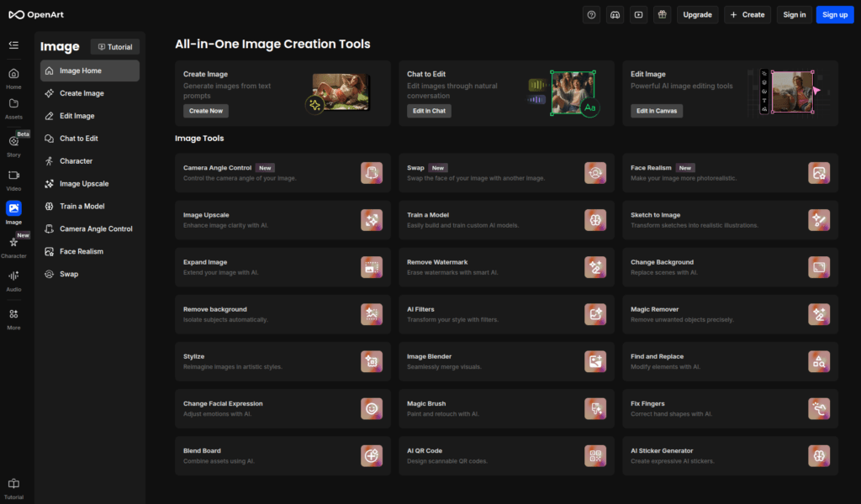Click the Edit in Chat button
861x504 pixels.
[429, 111]
